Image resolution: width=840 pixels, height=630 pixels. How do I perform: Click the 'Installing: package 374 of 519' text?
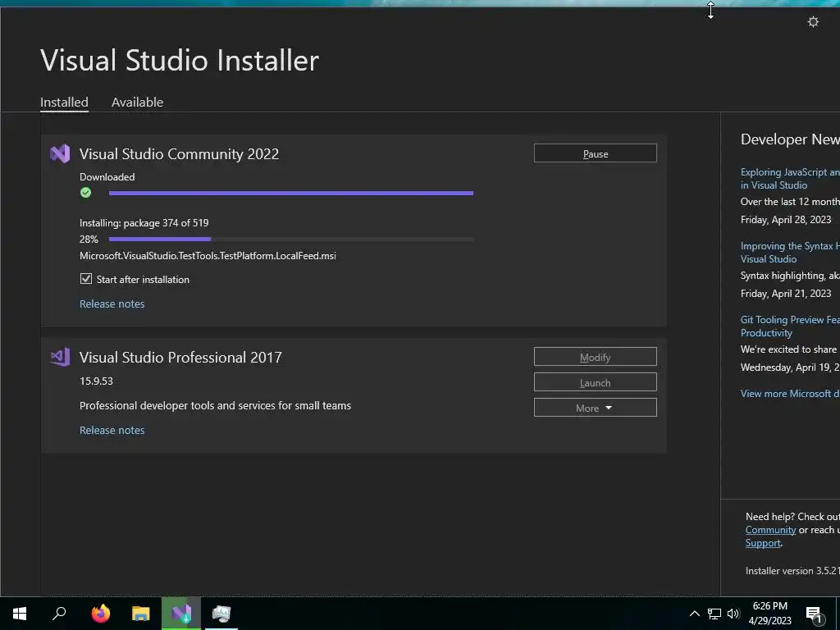point(144,223)
